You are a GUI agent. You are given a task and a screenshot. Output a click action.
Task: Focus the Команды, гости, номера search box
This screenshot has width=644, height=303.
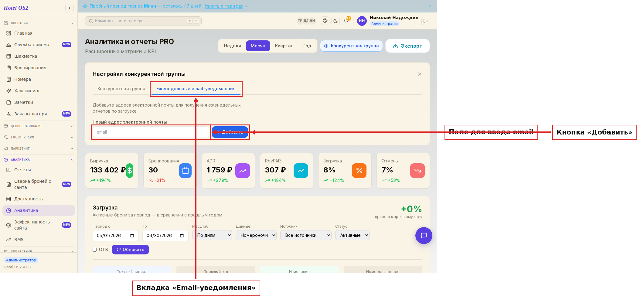click(x=143, y=21)
